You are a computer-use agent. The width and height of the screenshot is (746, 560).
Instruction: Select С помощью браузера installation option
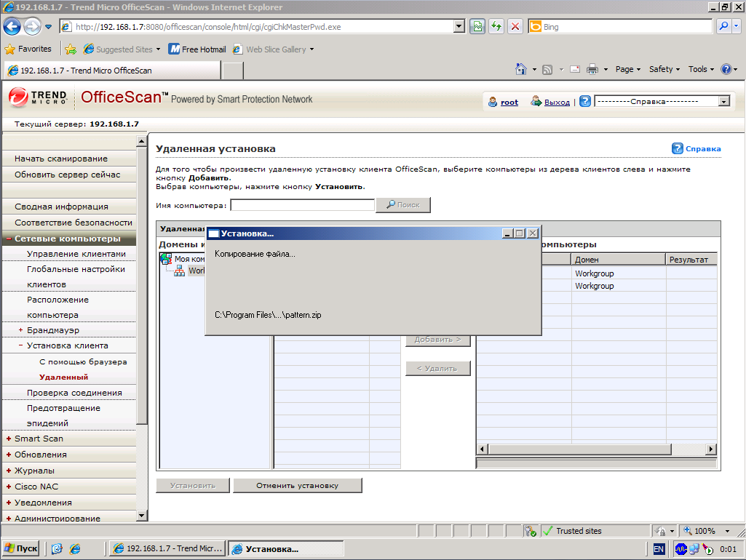click(83, 361)
